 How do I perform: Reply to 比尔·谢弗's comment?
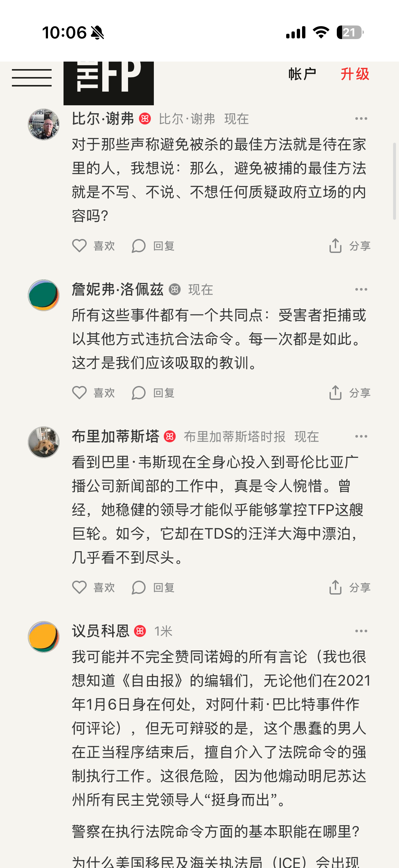[153, 246]
